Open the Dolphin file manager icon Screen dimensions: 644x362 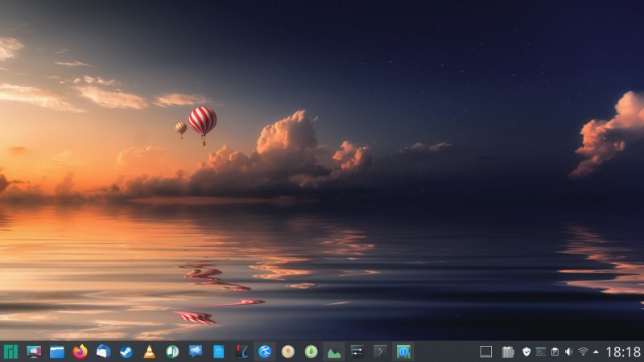(57, 352)
